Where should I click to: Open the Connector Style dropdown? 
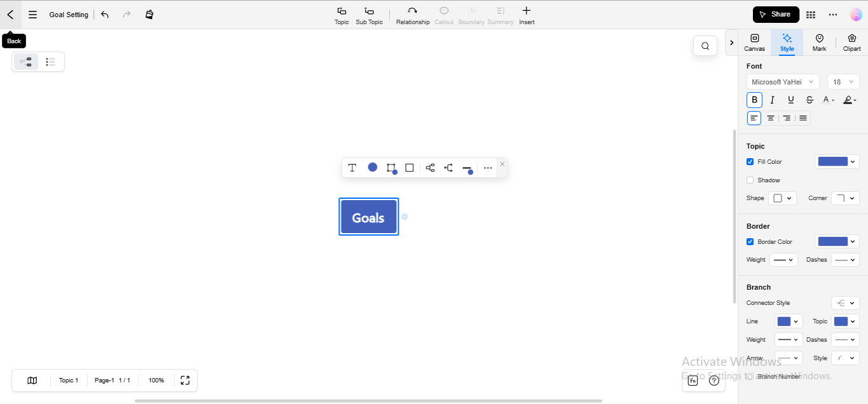click(x=845, y=303)
